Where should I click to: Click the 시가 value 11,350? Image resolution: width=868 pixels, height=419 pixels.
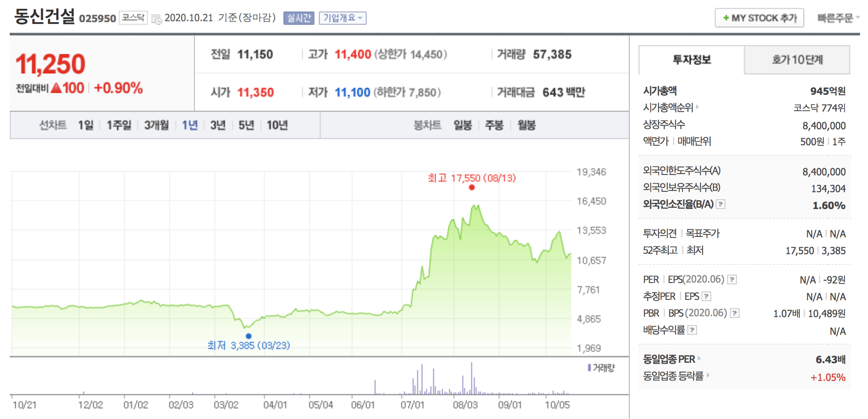[256, 92]
